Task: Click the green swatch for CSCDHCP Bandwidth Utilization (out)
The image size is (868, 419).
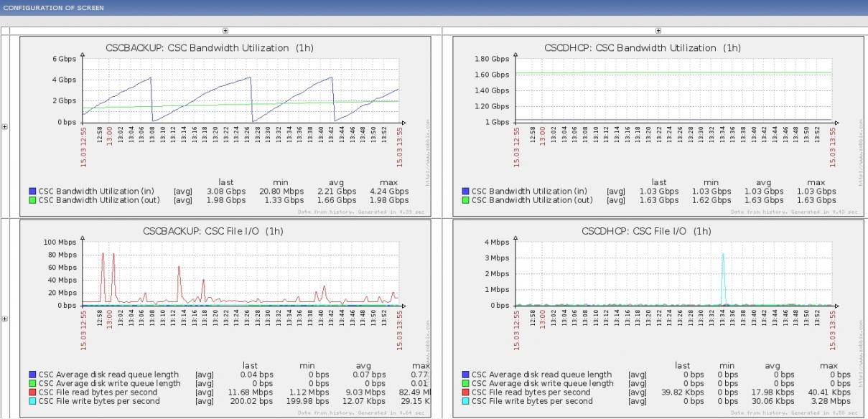Action: click(466, 200)
